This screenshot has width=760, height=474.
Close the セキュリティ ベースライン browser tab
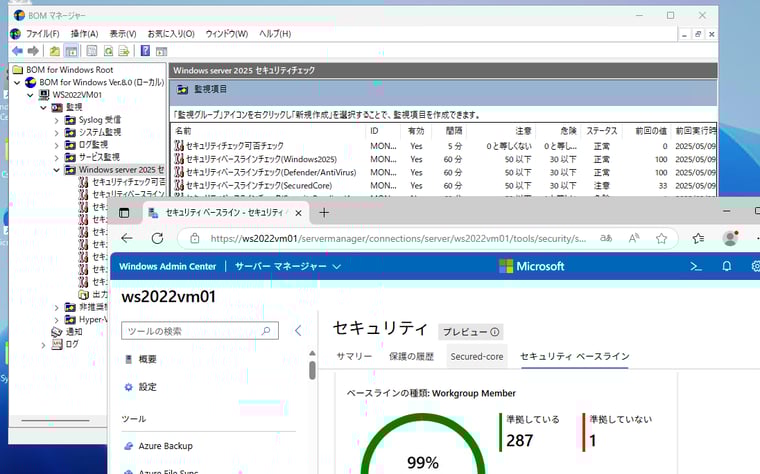tap(299, 213)
